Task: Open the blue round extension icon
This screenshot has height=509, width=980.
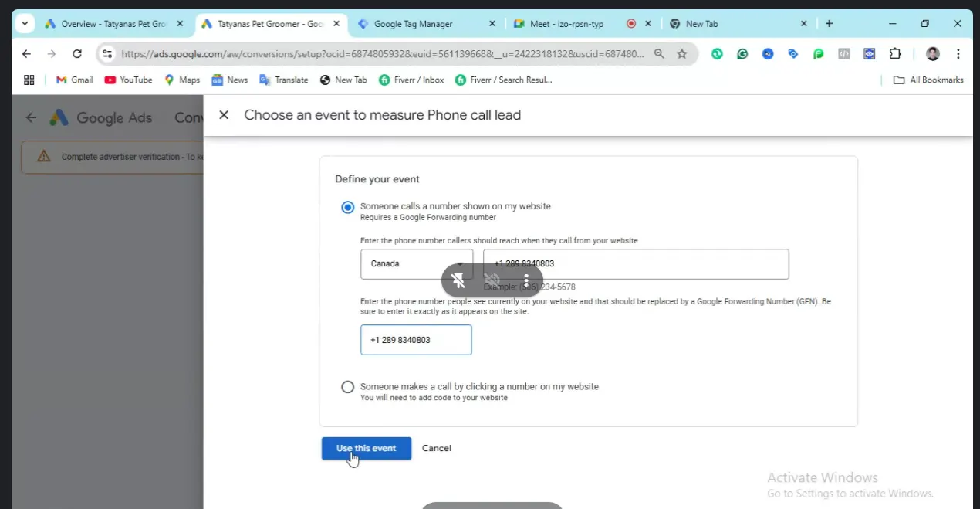Action: [x=768, y=54]
